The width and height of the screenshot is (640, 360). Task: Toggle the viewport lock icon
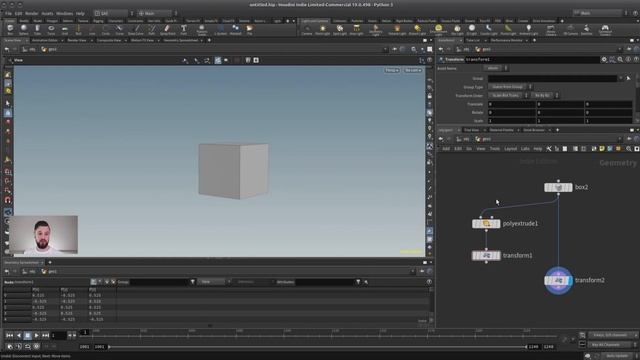point(429,96)
